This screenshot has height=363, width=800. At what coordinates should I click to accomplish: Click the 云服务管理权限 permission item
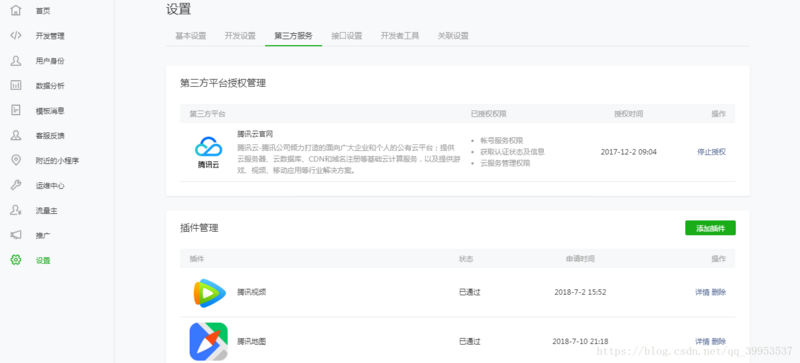tap(505, 163)
